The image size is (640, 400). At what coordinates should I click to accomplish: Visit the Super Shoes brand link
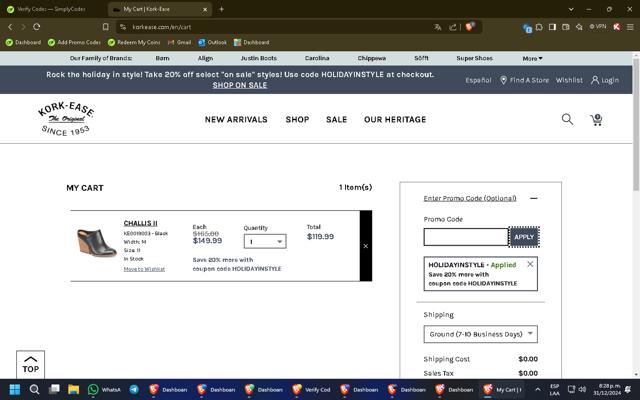(x=474, y=58)
